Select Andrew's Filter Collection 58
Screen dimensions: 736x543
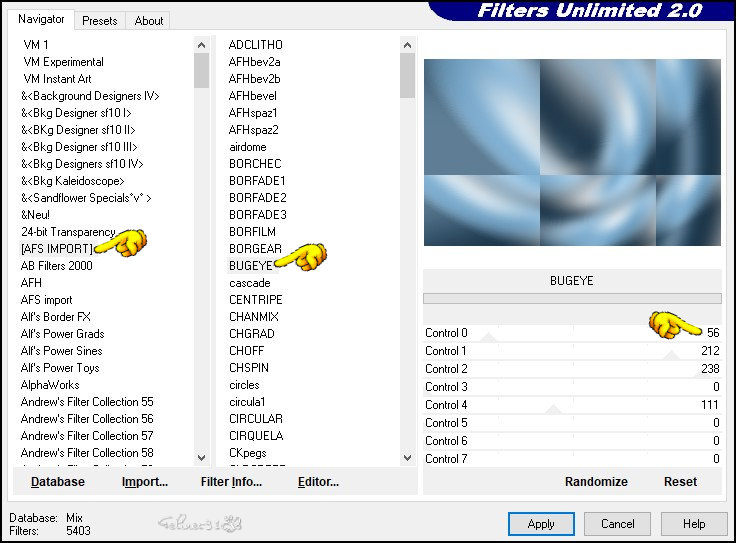pos(87,453)
